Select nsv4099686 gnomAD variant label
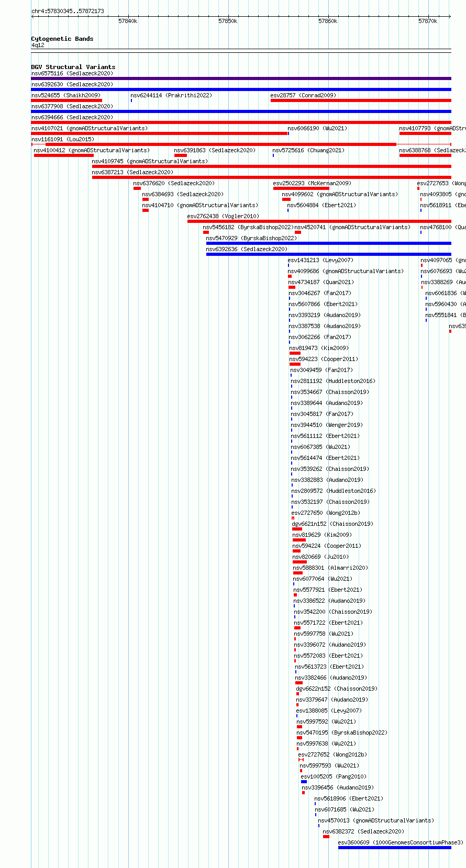The height and width of the screenshot is (868, 466). point(346,271)
